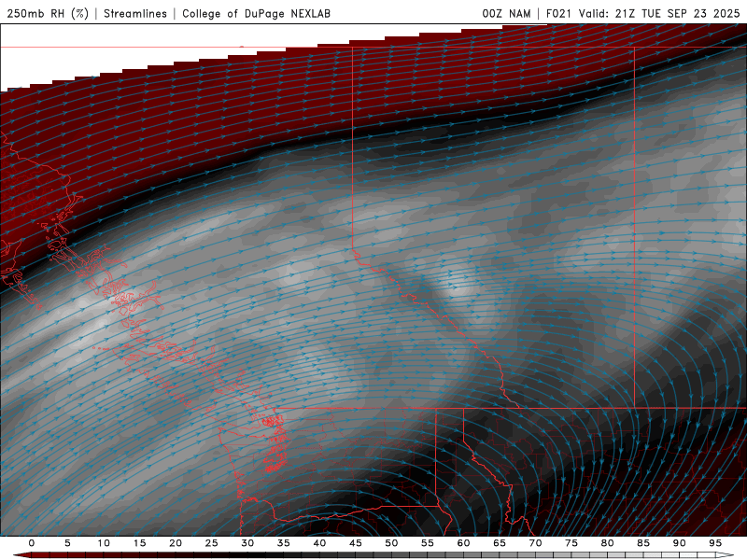Click the "60" color bar label

tap(463, 543)
